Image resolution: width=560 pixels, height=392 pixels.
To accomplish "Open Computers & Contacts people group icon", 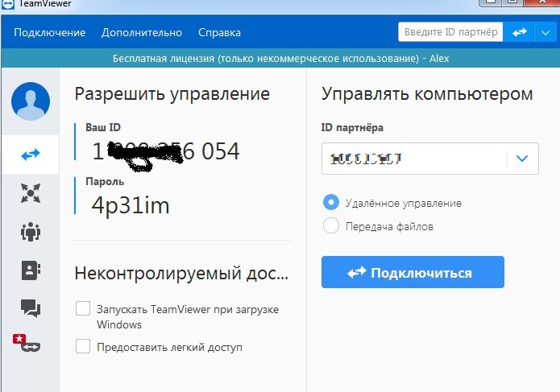I will point(31,232).
